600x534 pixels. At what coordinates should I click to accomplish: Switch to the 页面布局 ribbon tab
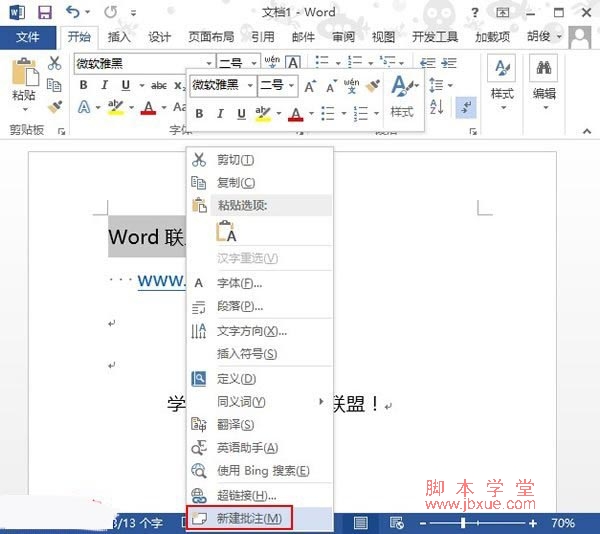click(x=211, y=37)
